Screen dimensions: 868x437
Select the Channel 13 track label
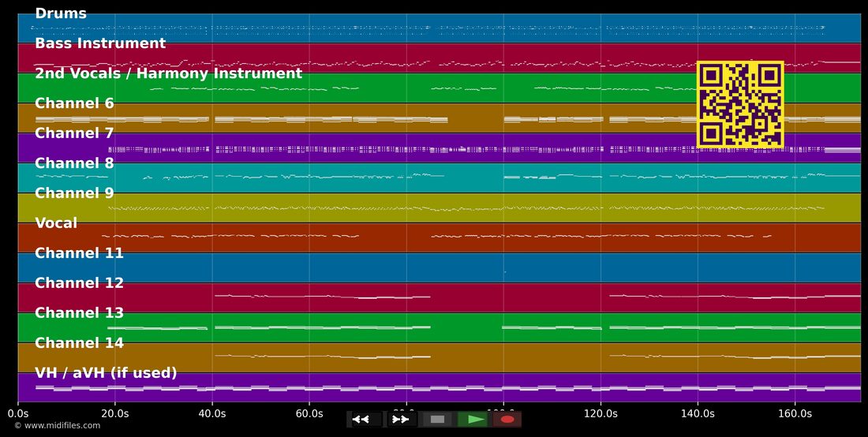(79, 312)
